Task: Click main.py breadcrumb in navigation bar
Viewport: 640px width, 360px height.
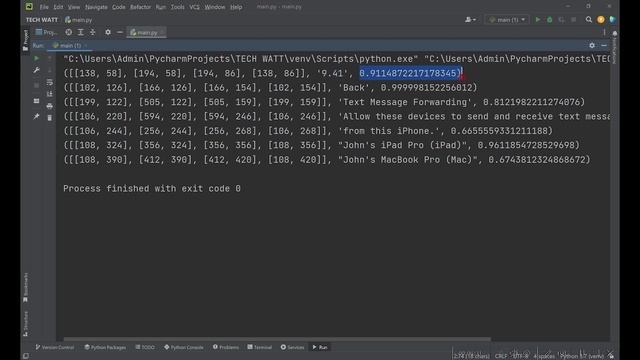Action: point(78,20)
